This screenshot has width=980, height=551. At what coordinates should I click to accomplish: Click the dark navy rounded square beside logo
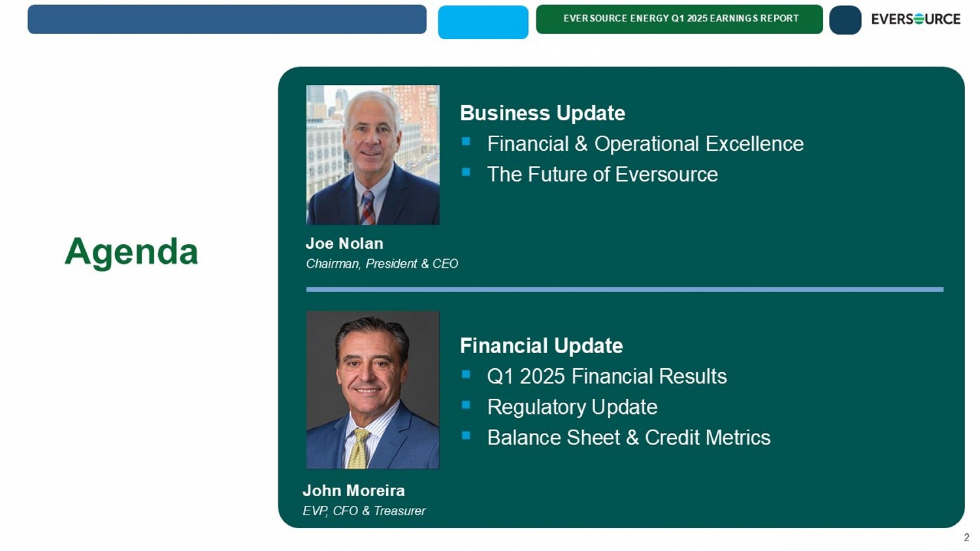(845, 20)
